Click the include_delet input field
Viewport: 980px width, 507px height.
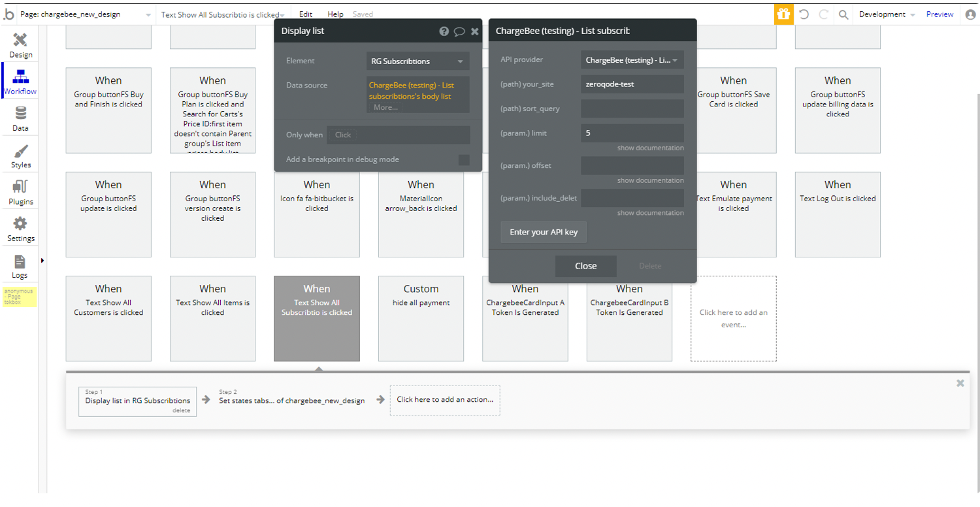632,198
